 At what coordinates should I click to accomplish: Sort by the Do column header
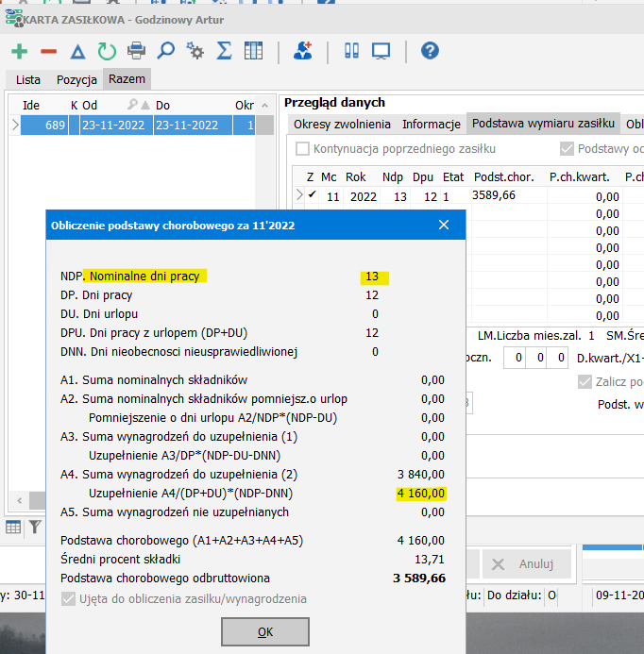point(162,105)
